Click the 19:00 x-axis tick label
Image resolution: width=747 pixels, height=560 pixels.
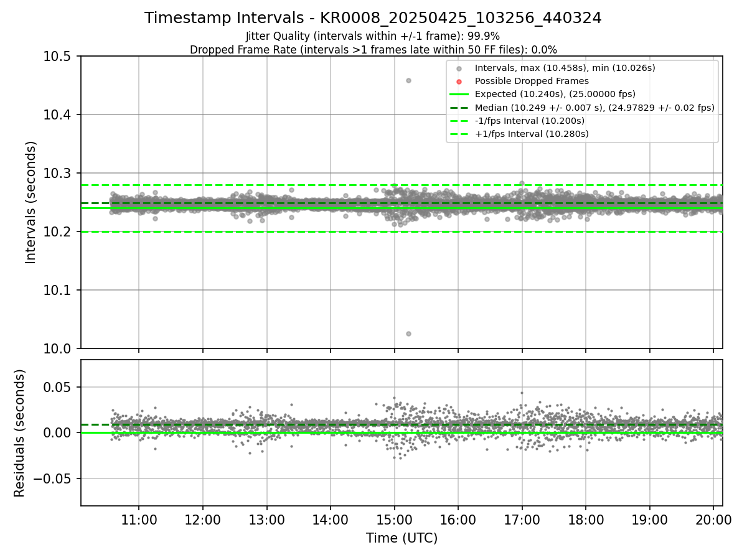point(650,520)
